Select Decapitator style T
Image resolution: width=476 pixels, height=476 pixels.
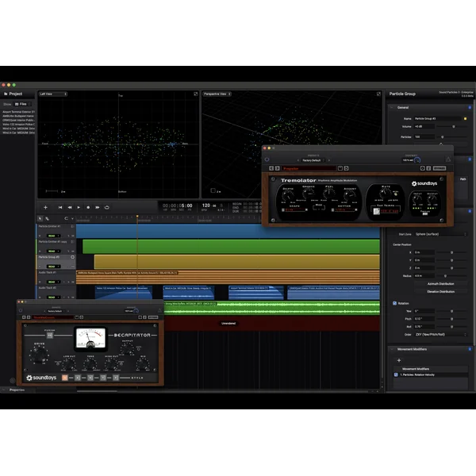(103, 378)
